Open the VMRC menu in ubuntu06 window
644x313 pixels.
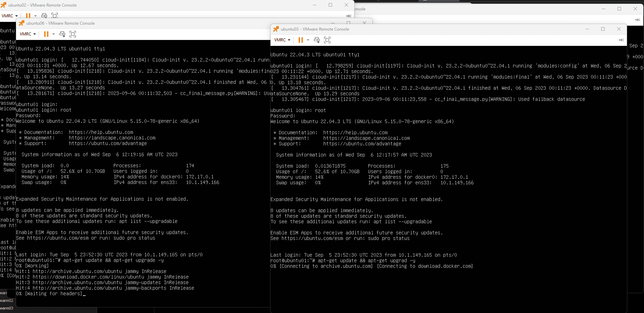[28, 34]
